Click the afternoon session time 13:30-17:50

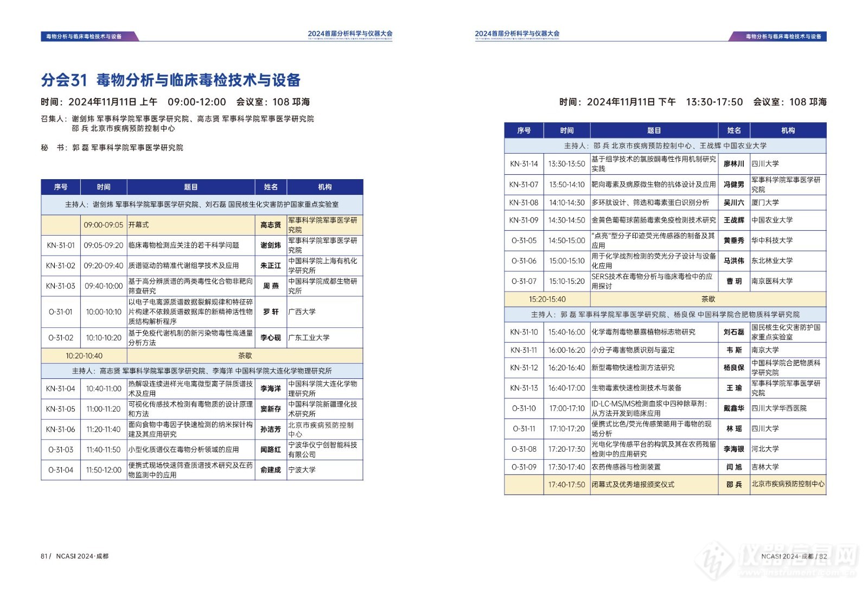(x=714, y=102)
